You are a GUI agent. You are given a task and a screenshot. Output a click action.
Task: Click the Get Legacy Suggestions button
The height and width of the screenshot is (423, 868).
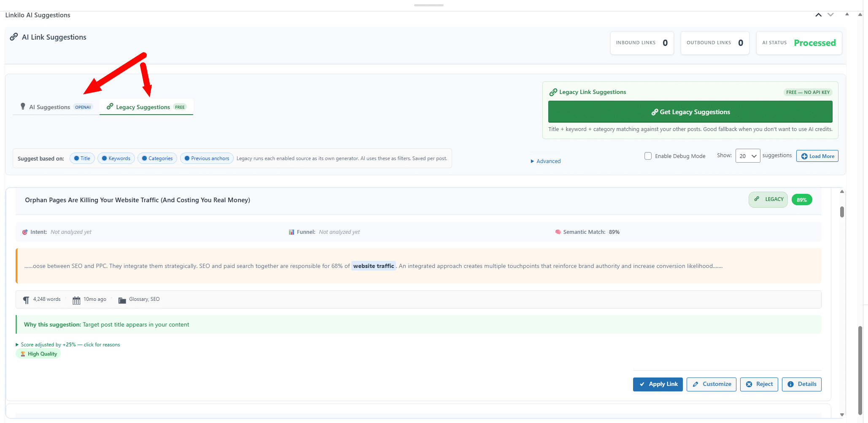point(690,112)
